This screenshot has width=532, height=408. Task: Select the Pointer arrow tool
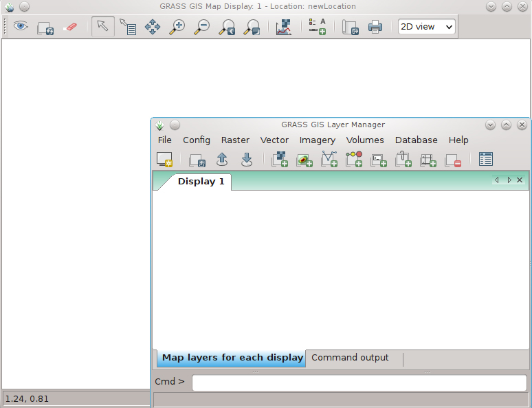[x=102, y=26]
